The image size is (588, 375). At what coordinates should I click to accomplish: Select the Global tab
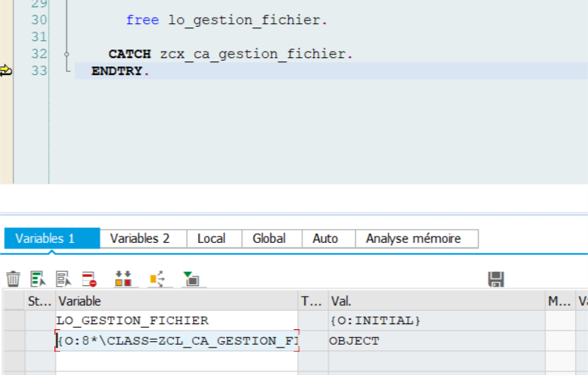(x=269, y=239)
